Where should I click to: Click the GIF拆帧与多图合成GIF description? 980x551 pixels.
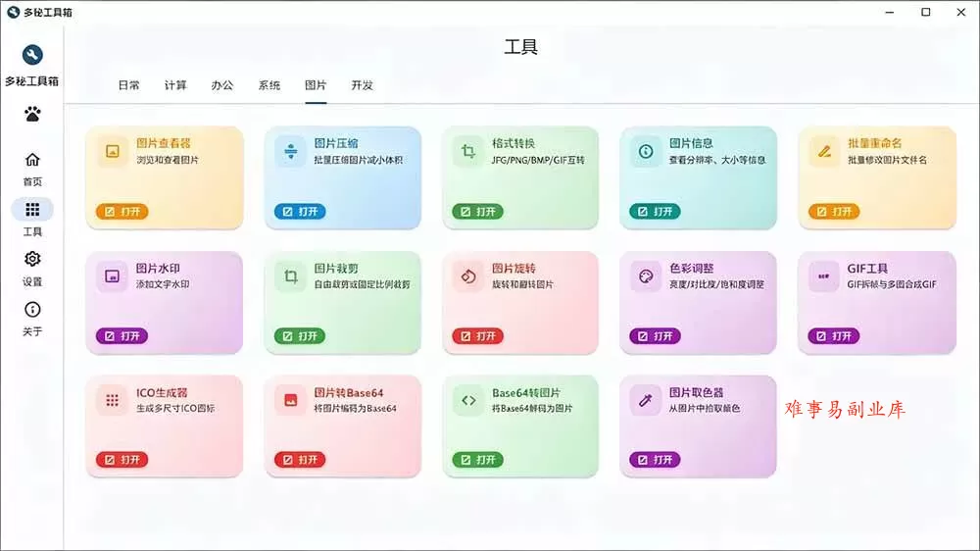click(x=892, y=284)
